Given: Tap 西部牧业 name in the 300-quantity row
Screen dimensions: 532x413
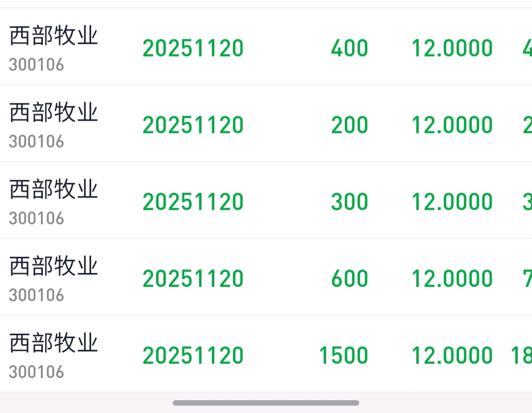Looking at the screenshot, I should pyautogui.click(x=54, y=190).
